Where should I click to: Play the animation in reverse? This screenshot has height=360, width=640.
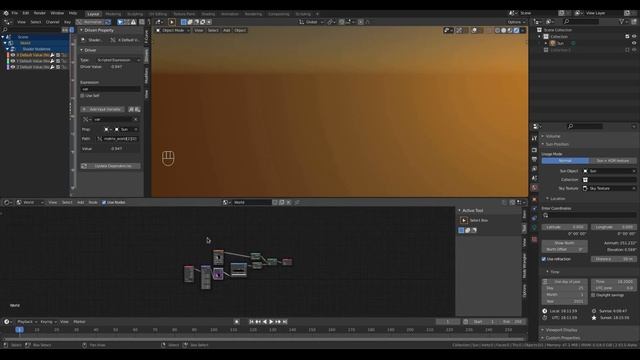[264, 322]
